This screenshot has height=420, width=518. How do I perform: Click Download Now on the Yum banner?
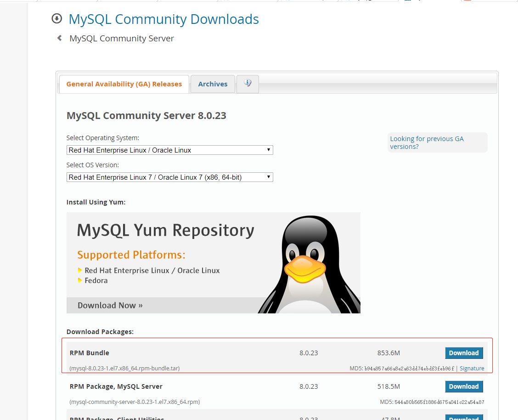(110, 305)
